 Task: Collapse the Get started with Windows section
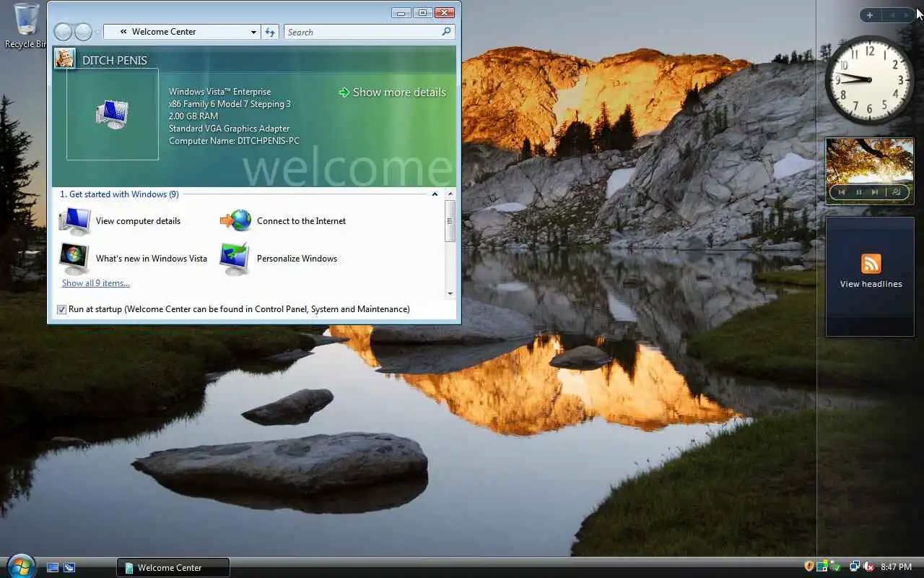435,194
